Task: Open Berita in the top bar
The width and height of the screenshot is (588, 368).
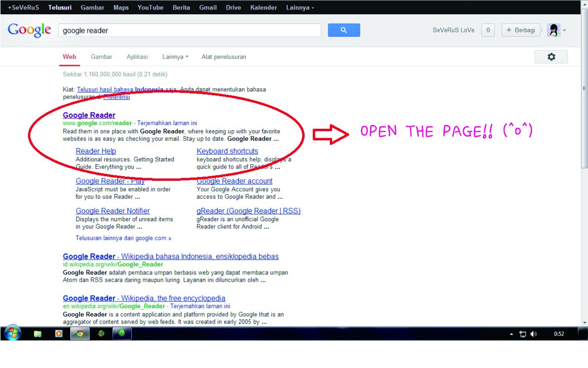Action: click(181, 7)
